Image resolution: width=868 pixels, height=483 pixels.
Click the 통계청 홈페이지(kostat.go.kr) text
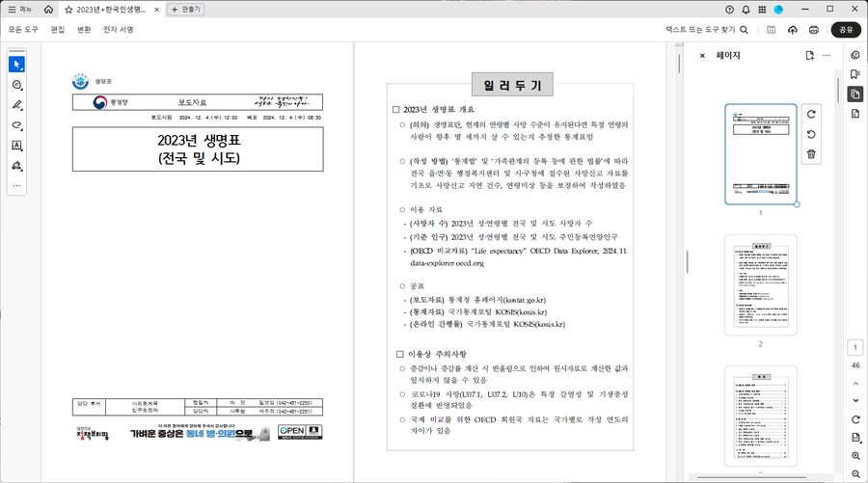[497, 300]
